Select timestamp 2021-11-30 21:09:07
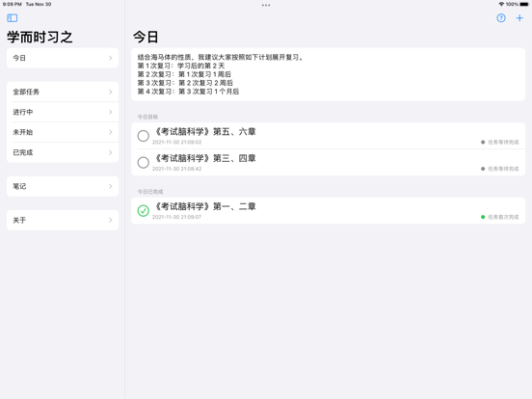 tap(176, 217)
